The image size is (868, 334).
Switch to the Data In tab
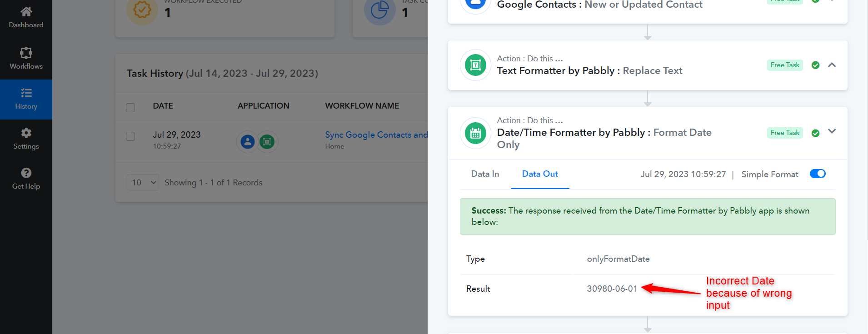tap(485, 174)
